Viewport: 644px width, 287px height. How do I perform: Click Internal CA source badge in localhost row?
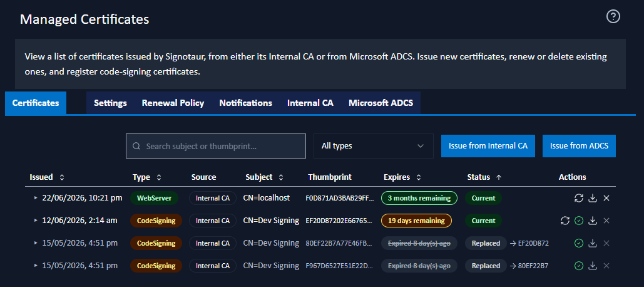point(213,198)
